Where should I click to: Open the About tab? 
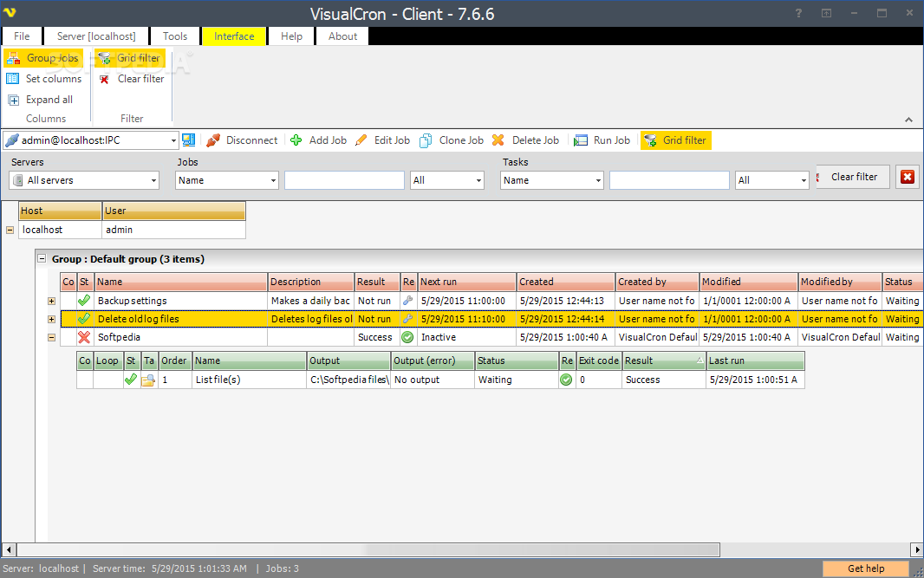click(342, 36)
